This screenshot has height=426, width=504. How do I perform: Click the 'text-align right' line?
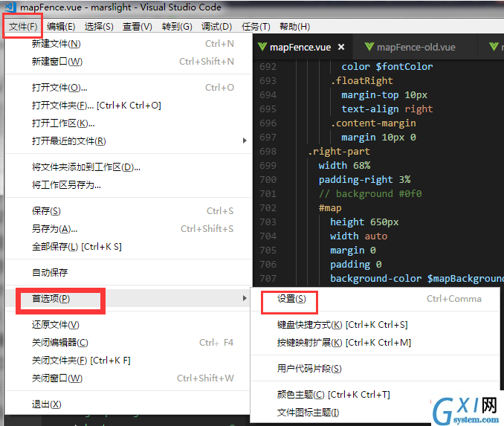pyautogui.click(x=387, y=109)
